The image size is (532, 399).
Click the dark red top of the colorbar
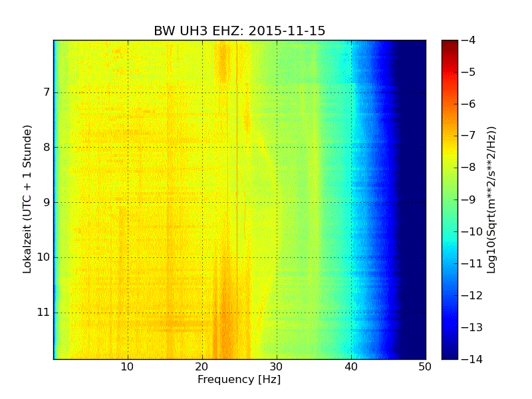click(450, 46)
